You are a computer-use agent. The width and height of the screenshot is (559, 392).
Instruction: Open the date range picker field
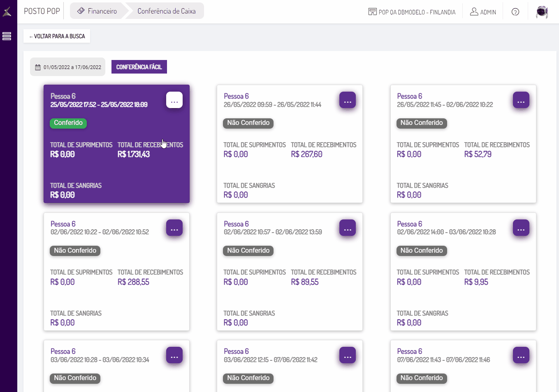[68, 67]
